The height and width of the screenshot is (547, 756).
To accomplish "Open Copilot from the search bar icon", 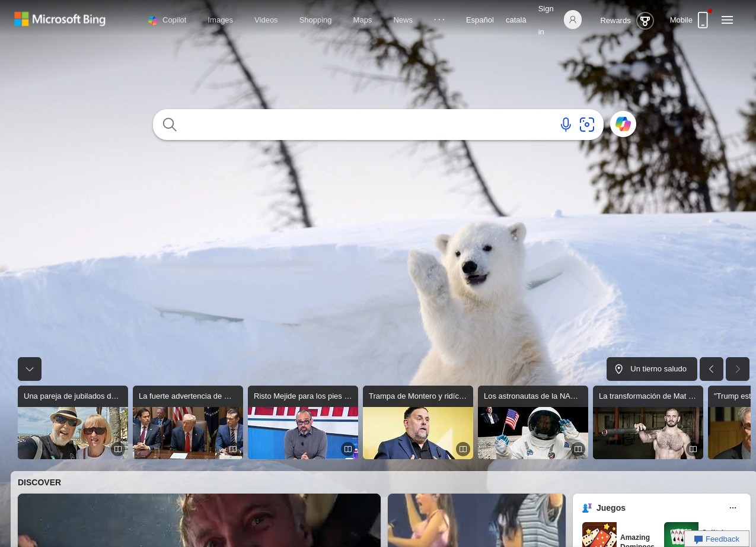I will pyautogui.click(x=623, y=124).
